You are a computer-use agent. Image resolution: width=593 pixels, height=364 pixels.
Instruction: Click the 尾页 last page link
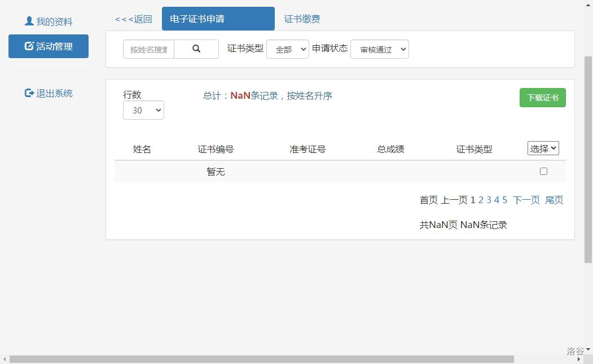coord(554,200)
